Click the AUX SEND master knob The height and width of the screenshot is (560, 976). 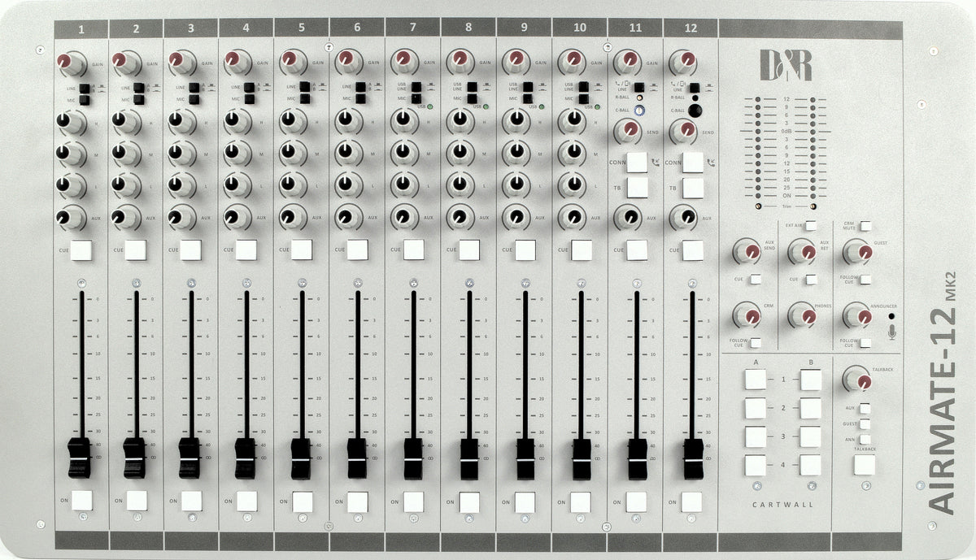click(x=746, y=251)
